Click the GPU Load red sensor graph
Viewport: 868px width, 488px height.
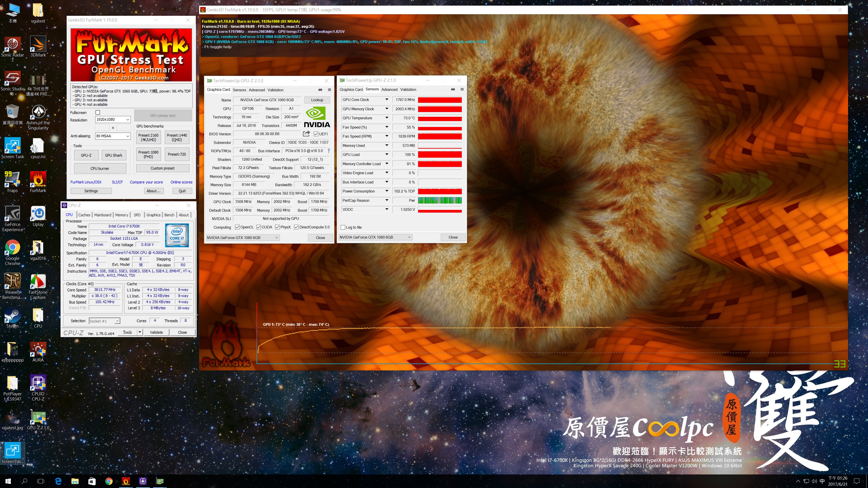pyautogui.click(x=440, y=155)
